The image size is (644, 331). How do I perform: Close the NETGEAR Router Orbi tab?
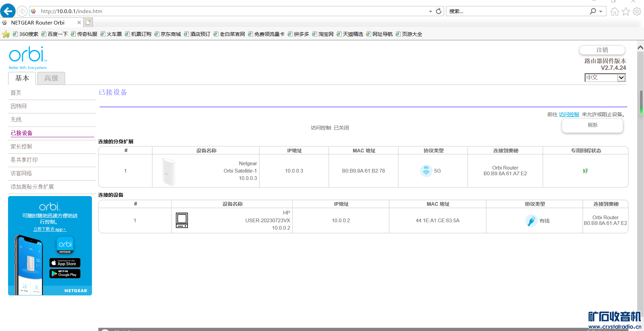79,22
